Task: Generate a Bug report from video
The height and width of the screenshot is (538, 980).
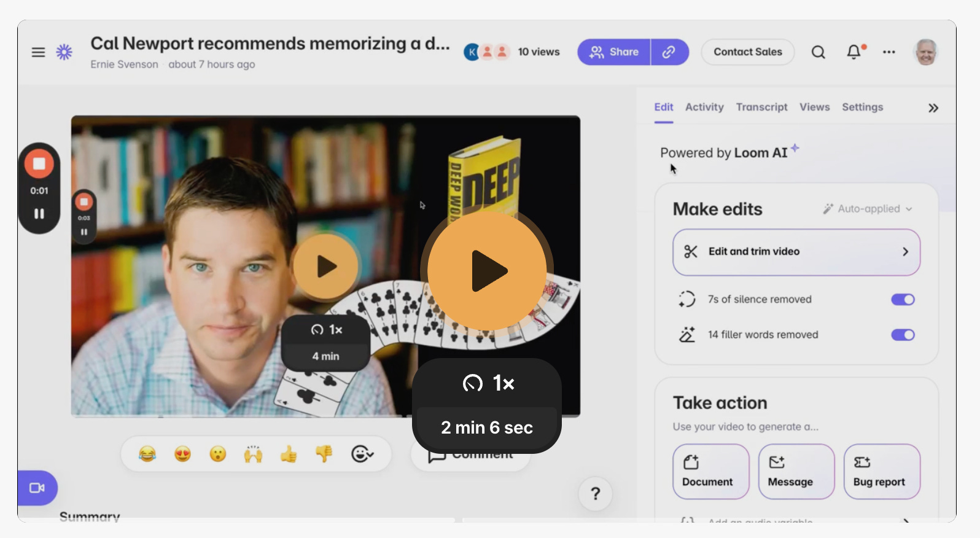Action: coord(882,472)
